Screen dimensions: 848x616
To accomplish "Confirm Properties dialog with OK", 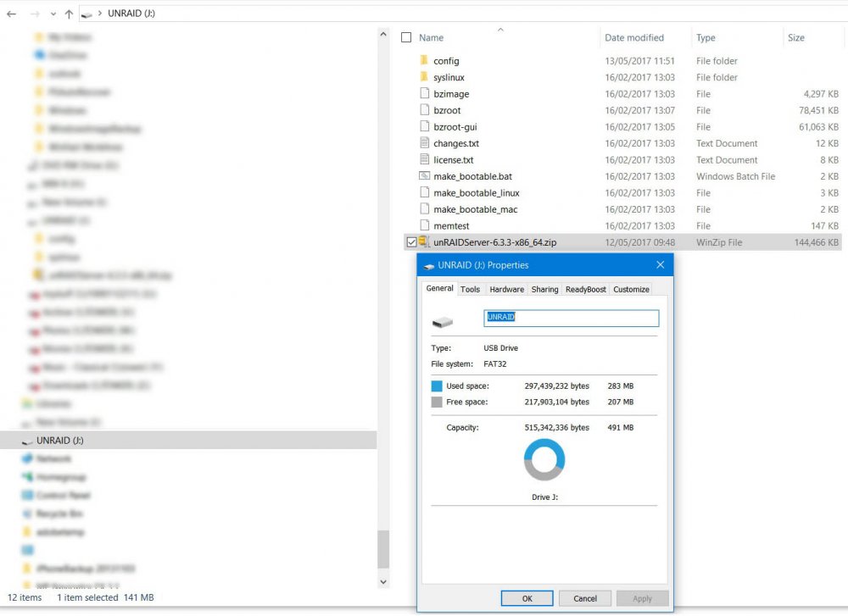I will pos(527,598).
